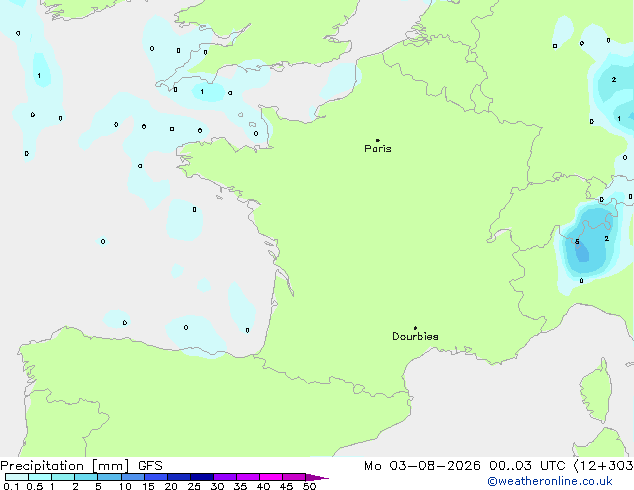Click the Dourbies location label
The height and width of the screenshot is (490, 634).
pos(415,336)
